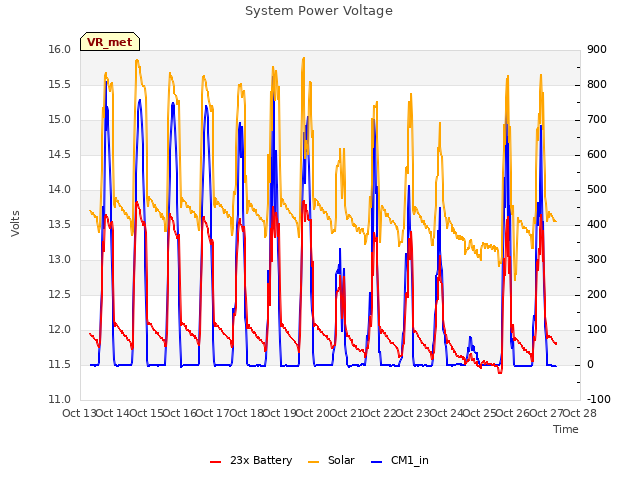Click the 13.0 left axis tick label

coord(60,260)
